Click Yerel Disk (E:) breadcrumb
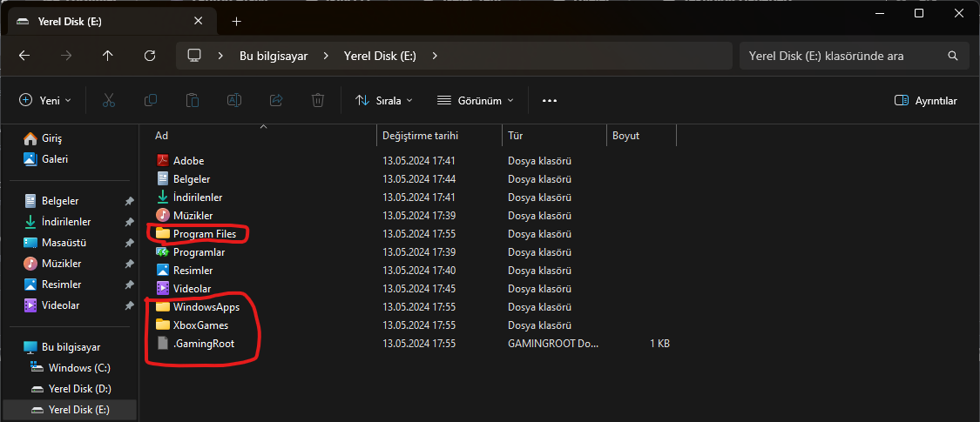This screenshot has width=980, height=422. click(380, 56)
